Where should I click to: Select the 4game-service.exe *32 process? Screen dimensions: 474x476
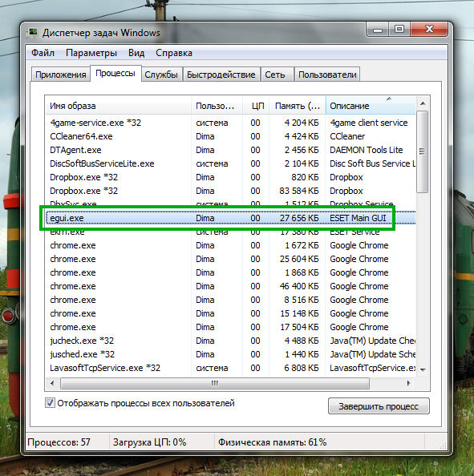tap(230, 123)
